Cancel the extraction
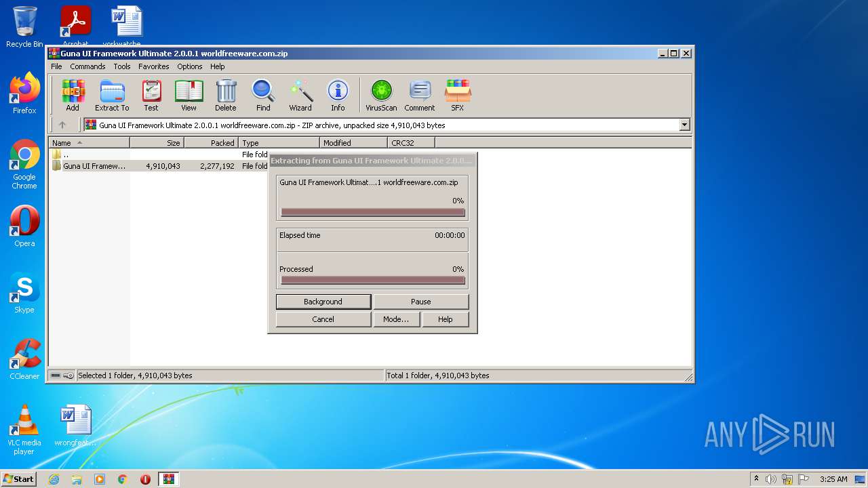 tap(323, 319)
